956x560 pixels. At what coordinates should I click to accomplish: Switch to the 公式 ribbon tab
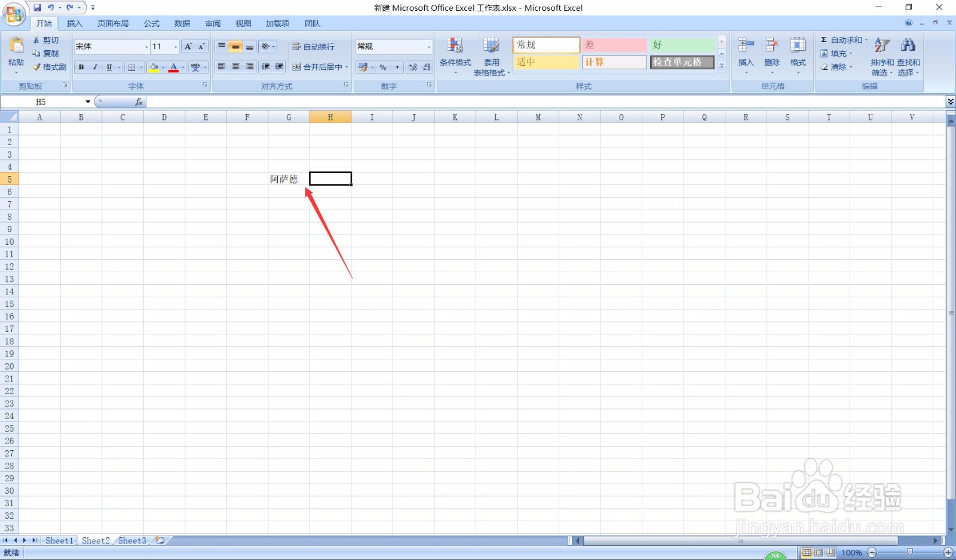[152, 23]
